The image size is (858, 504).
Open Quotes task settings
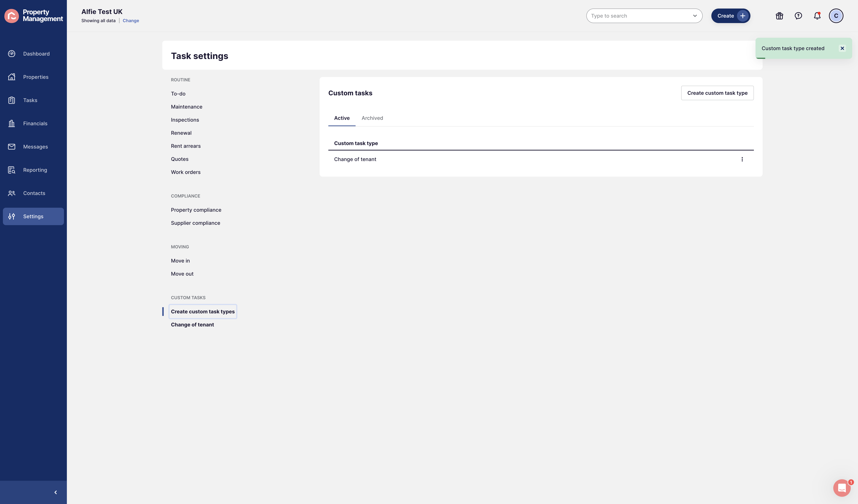pyautogui.click(x=179, y=159)
